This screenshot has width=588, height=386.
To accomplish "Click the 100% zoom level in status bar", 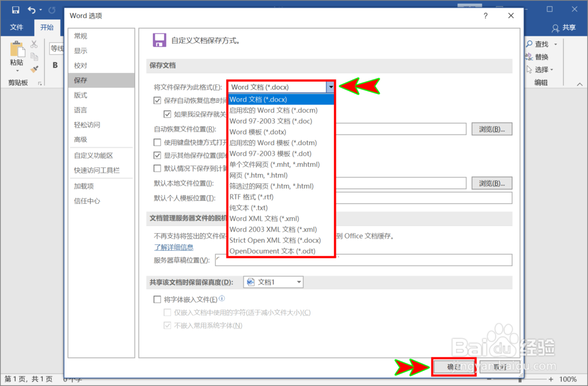I will tap(568, 380).
